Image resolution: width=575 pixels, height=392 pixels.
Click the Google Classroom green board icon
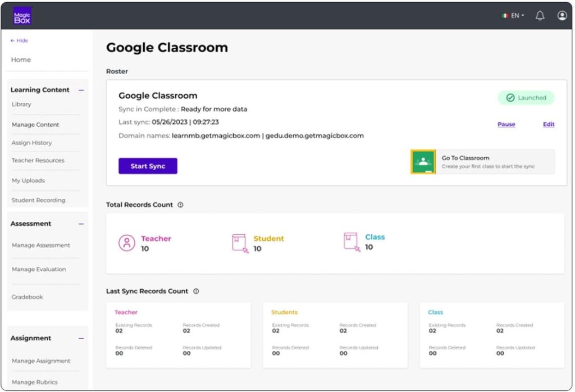(423, 162)
